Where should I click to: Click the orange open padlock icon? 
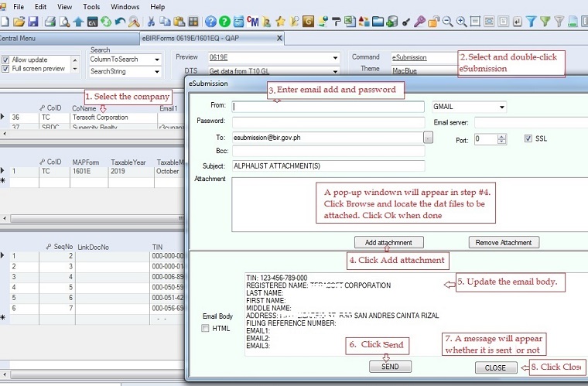433,22
